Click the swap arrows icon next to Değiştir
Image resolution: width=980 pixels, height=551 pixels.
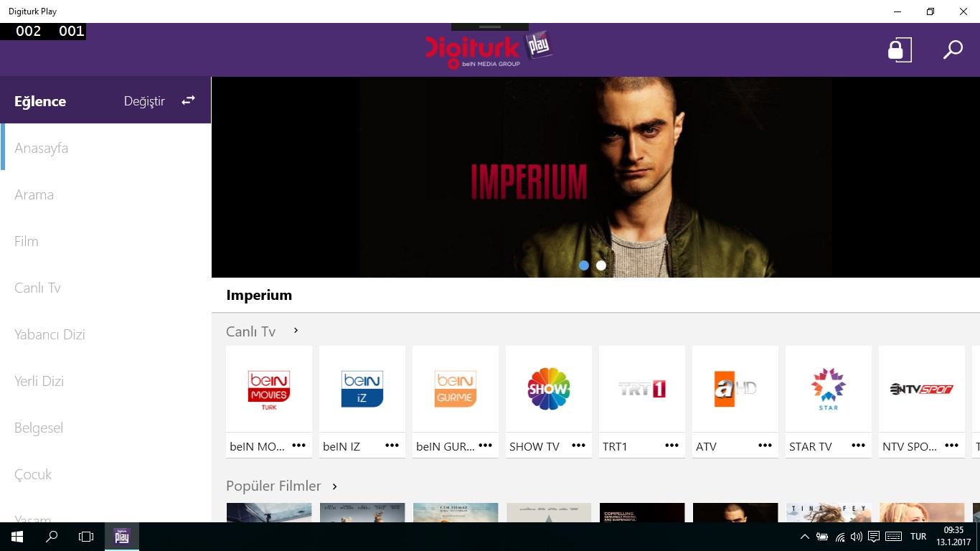click(188, 100)
